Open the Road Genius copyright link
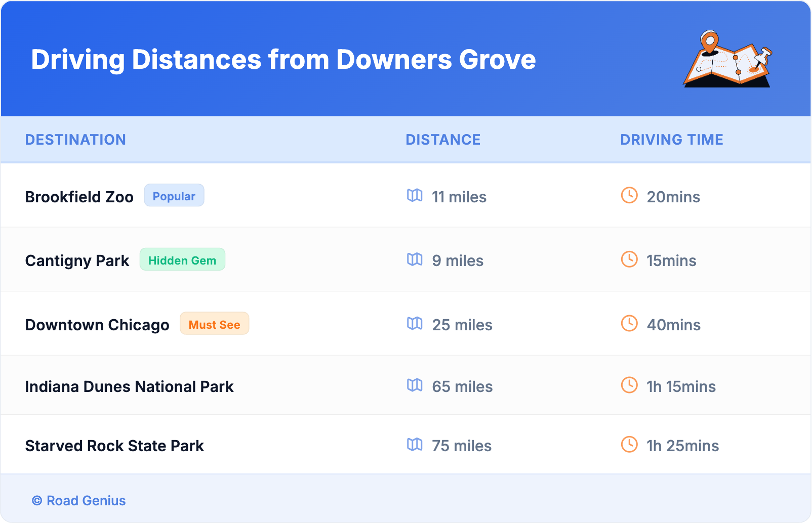This screenshot has height=523, width=812. (79, 501)
